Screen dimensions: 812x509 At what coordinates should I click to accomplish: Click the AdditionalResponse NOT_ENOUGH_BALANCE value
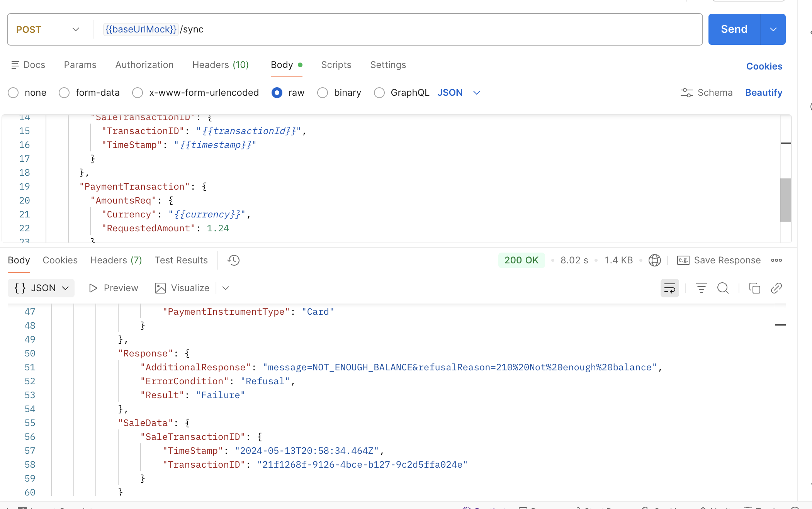[x=460, y=368]
